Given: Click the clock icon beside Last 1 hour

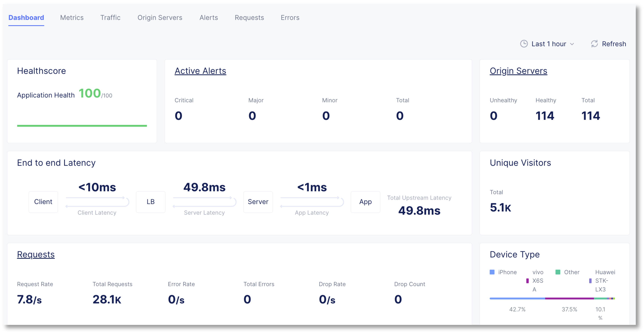Looking at the screenshot, I should [524, 44].
